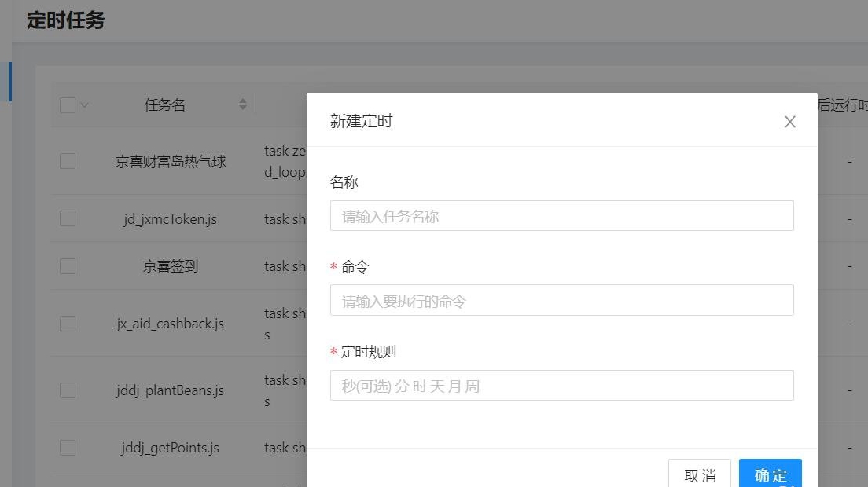The image size is (868, 487).
Task: Sort by 任务名 column sorter arrows
Action: tap(242, 104)
